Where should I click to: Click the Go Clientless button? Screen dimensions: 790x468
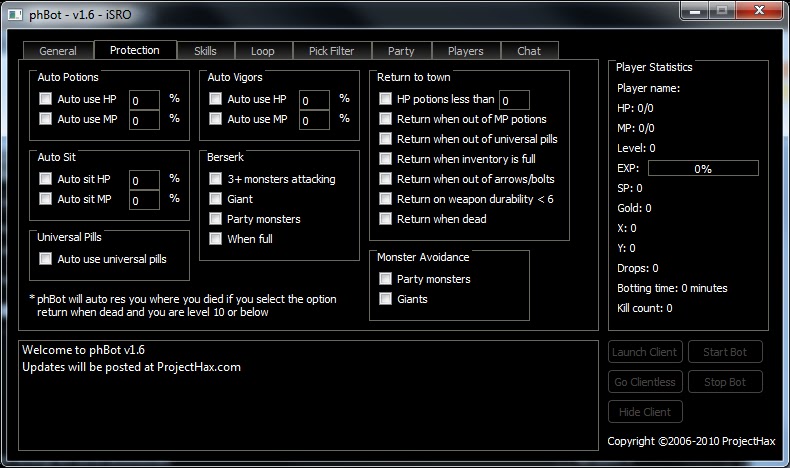click(645, 382)
